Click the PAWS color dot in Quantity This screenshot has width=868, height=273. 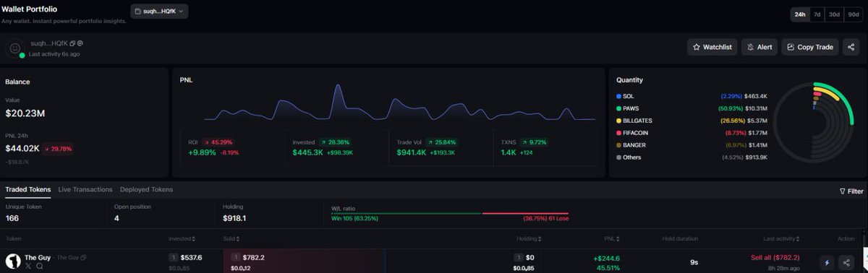[618, 108]
